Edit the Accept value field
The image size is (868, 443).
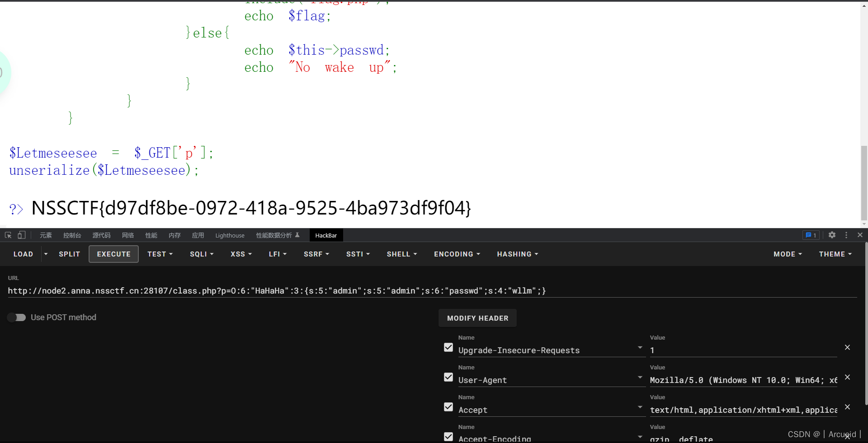pos(743,410)
